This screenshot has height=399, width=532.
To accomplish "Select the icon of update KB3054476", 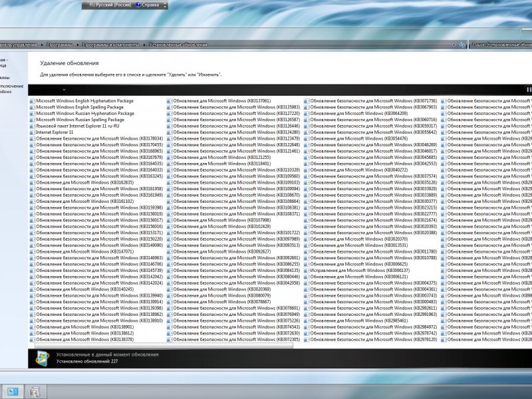I will (307, 138).
